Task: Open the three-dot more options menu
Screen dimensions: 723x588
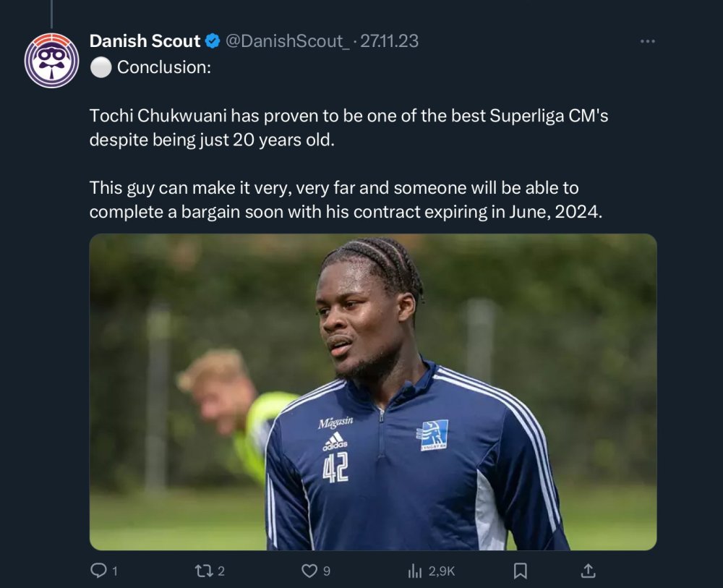Action: coord(647,42)
